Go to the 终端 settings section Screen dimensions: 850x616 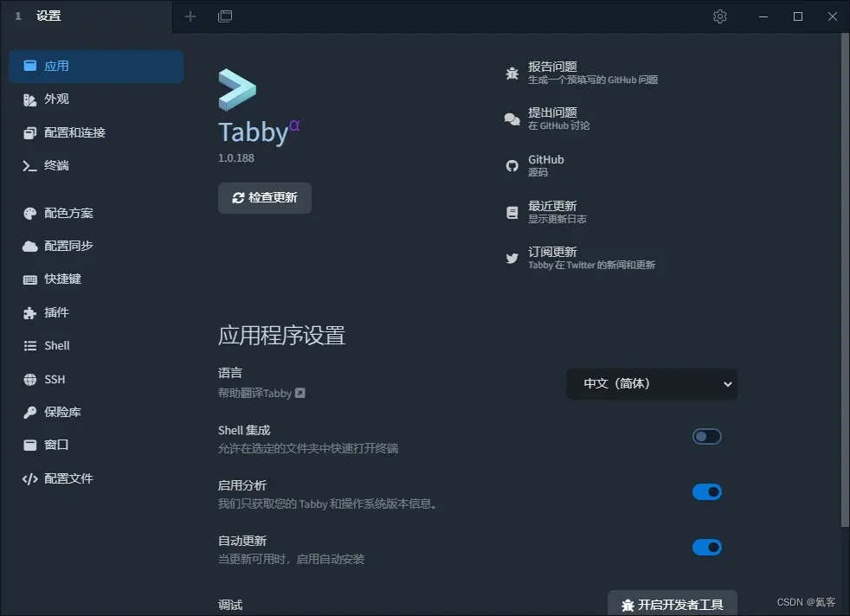[96, 166]
